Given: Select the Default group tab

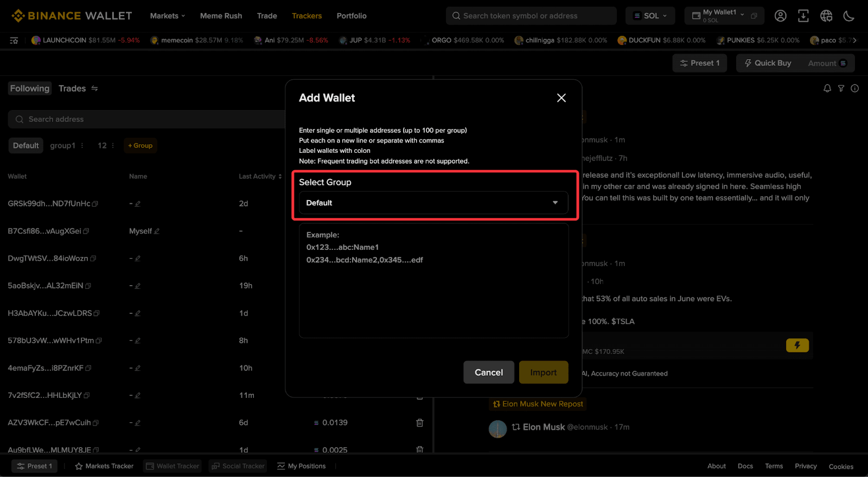Looking at the screenshot, I should coord(26,145).
